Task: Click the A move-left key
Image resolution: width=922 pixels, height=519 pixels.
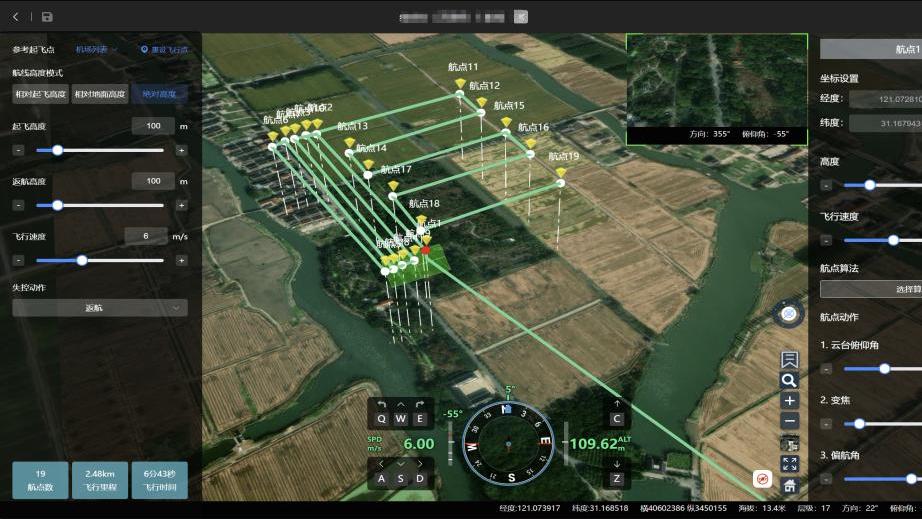Action: 382,478
